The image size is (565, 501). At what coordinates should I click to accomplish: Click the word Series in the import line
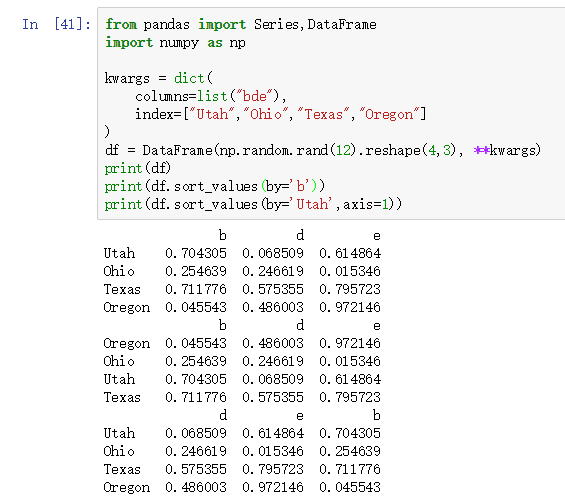276,25
